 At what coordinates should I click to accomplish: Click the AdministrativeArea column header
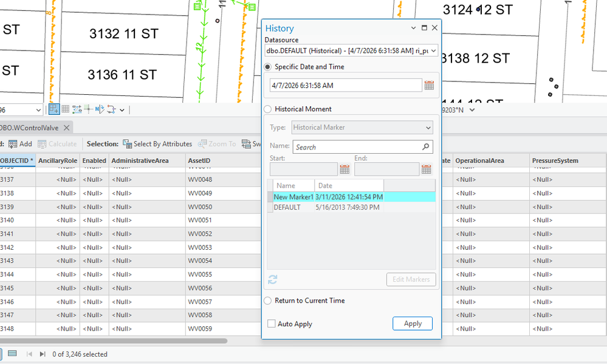click(147, 160)
